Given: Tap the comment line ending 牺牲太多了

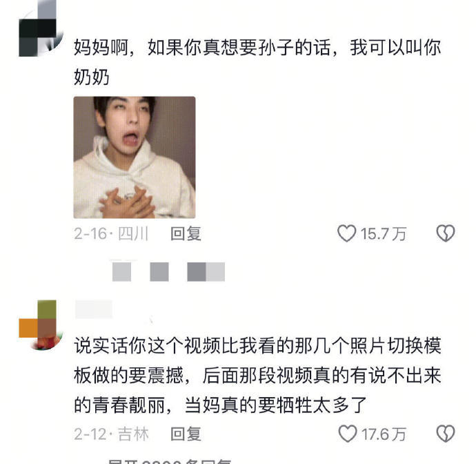Looking at the screenshot, I should [x=220, y=405].
